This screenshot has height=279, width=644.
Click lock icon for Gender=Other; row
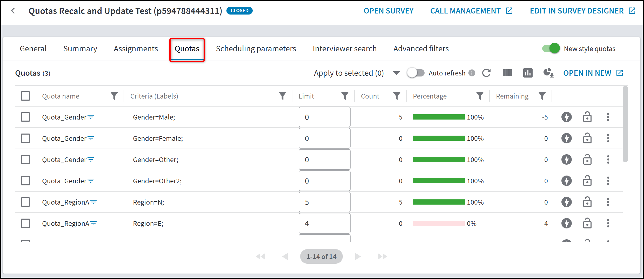click(587, 159)
